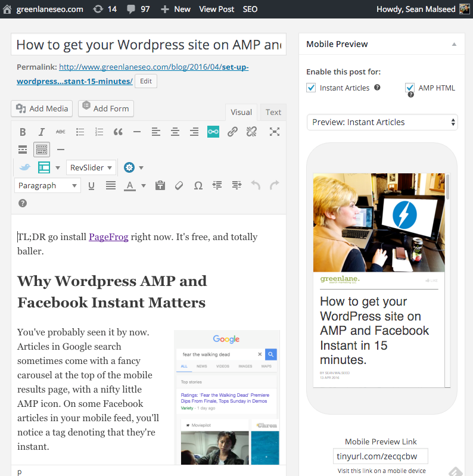Switch to the Text editor tab
Viewport: 473px width, 476px height.
coord(273,113)
